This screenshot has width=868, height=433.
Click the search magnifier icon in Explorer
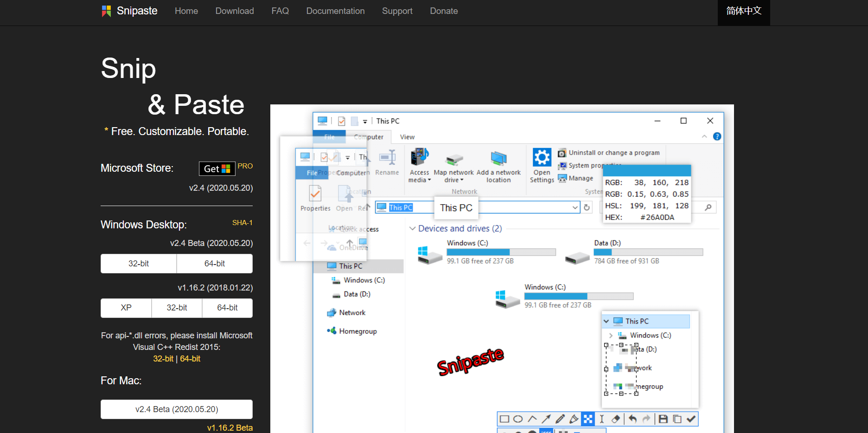point(708,207)
